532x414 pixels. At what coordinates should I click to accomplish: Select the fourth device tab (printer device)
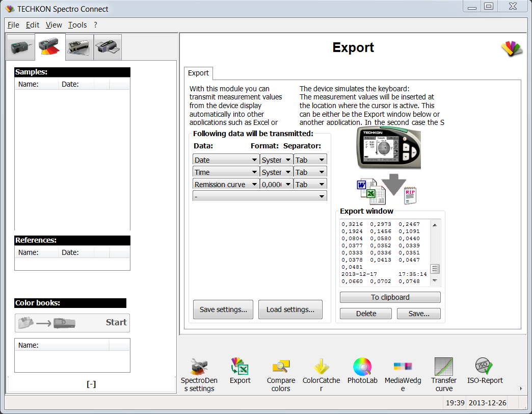[x=108, y=47]
